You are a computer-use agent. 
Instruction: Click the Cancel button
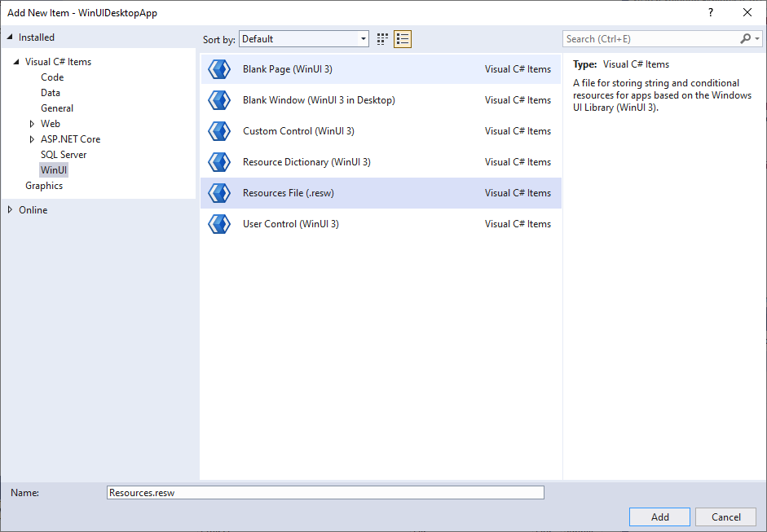pyautogui.click(x=725, y=517)
